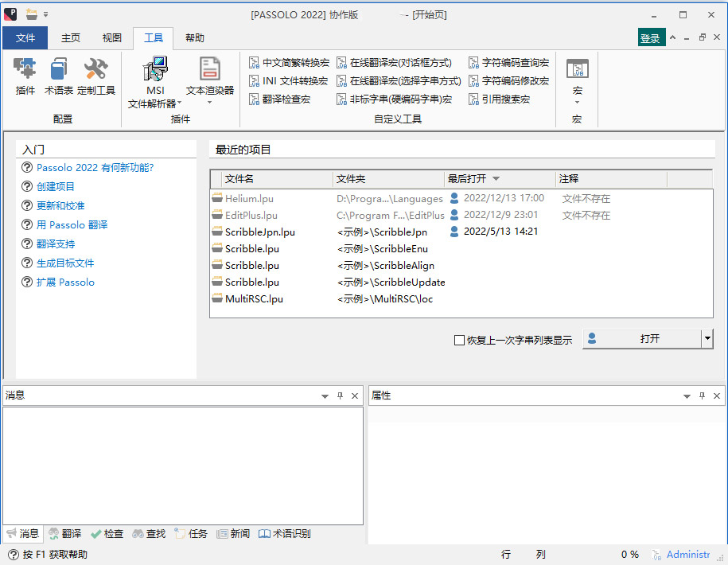This screenshot has width=728, height=565.
Task: Enable 恢复上一次字串列表显示
Action: [460, 339]
